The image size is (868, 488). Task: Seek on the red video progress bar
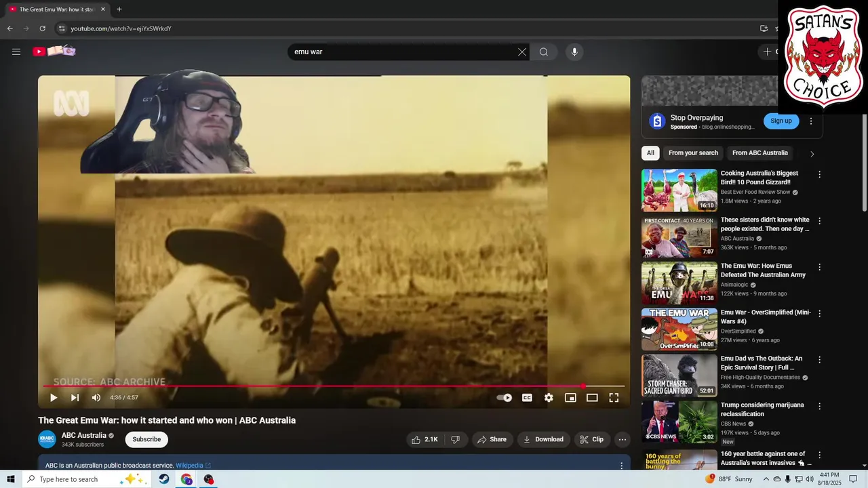click(334, 386)
